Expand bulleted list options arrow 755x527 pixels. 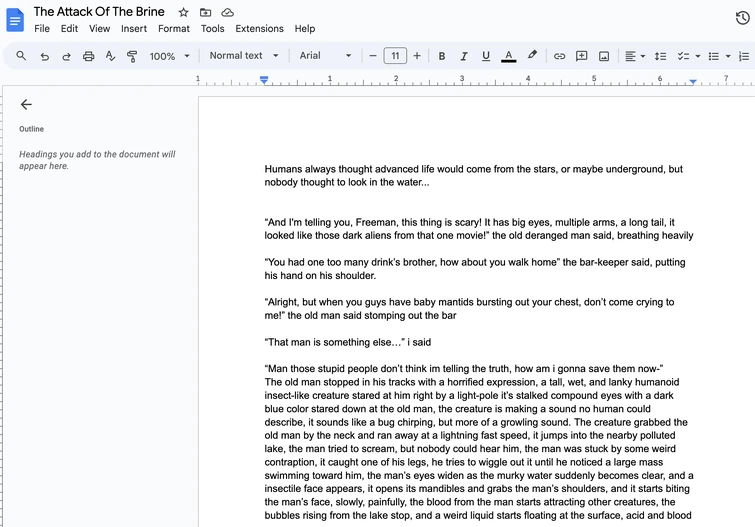pos(728,56)
